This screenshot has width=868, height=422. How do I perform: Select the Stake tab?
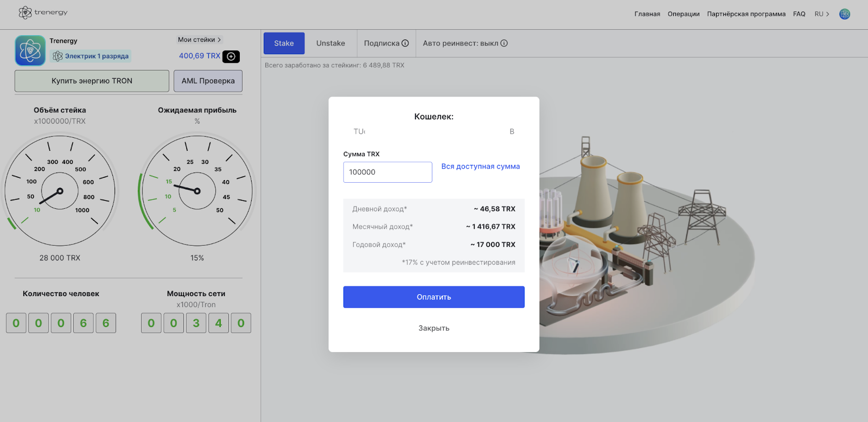click(x=284, y=43)
